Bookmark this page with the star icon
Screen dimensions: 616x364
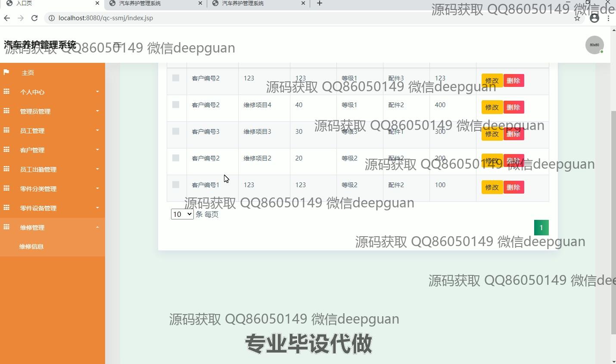pos(577,18)
